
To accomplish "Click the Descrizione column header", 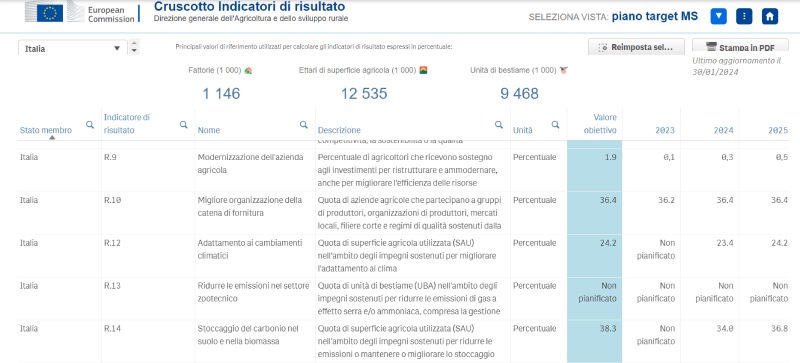I will [339, 130].
